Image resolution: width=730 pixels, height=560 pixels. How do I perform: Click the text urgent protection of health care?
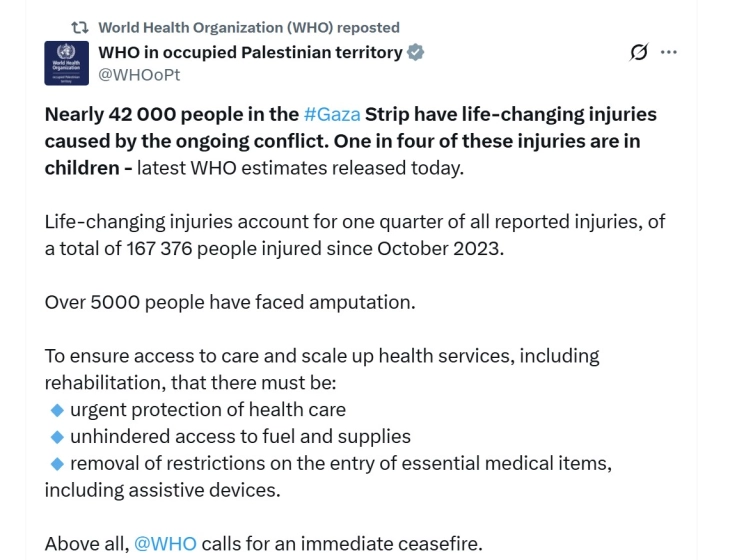208,409
